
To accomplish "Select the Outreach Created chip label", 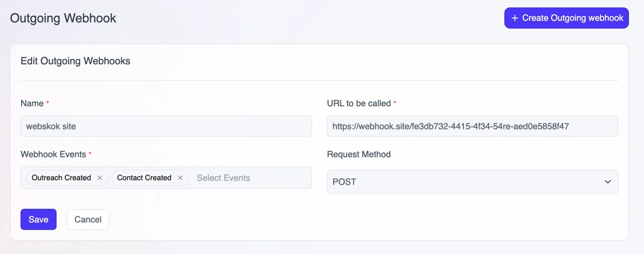I will [x=61, y=178].
